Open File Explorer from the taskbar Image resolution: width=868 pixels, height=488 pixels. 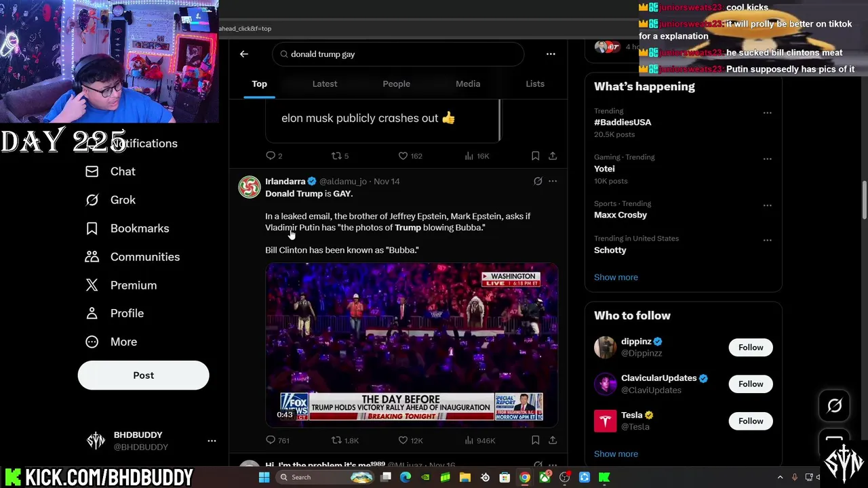click(465, 477)
